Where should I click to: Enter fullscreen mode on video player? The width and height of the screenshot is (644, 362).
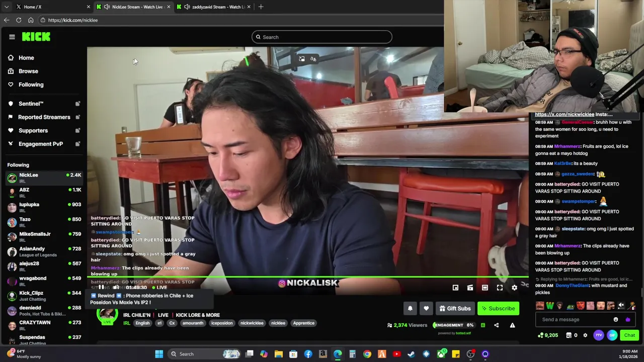500,288
